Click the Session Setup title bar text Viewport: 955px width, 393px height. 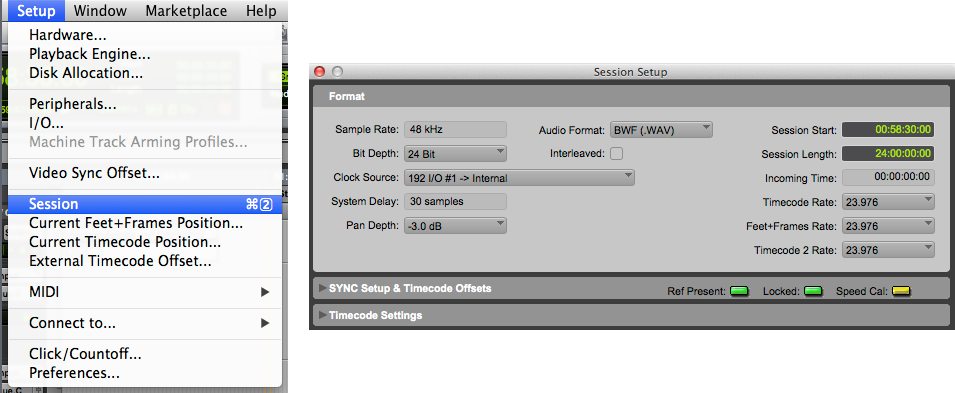point(630,72)
